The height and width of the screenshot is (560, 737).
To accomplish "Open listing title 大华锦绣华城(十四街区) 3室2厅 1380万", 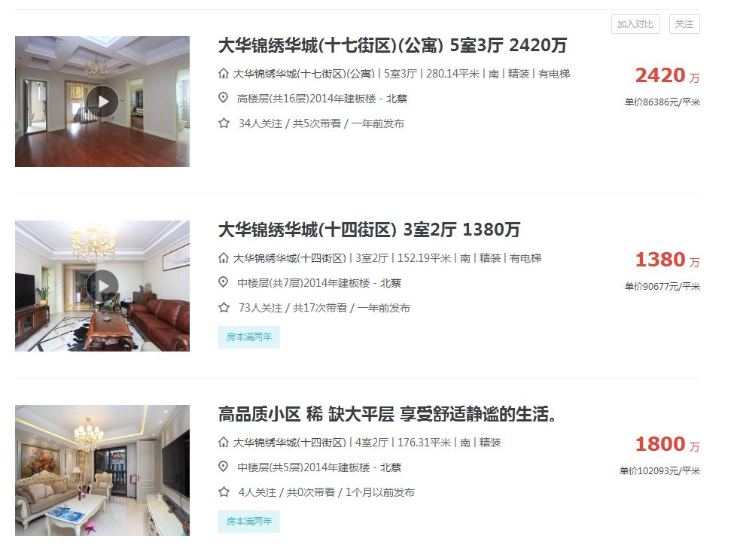I will (x=369, y=230).
